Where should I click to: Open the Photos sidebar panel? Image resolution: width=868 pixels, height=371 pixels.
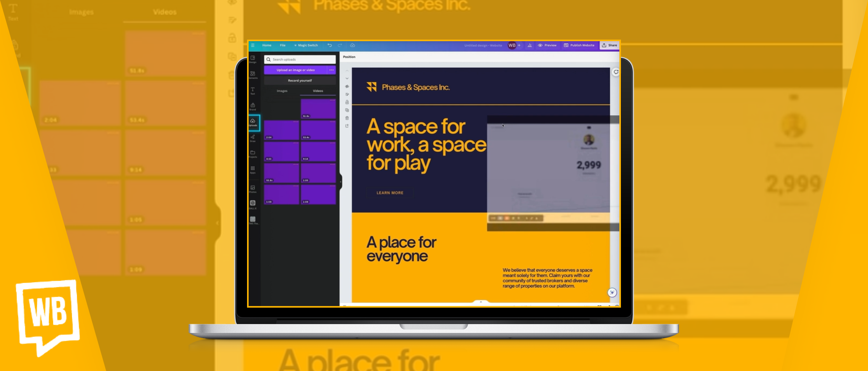[253, 189]
